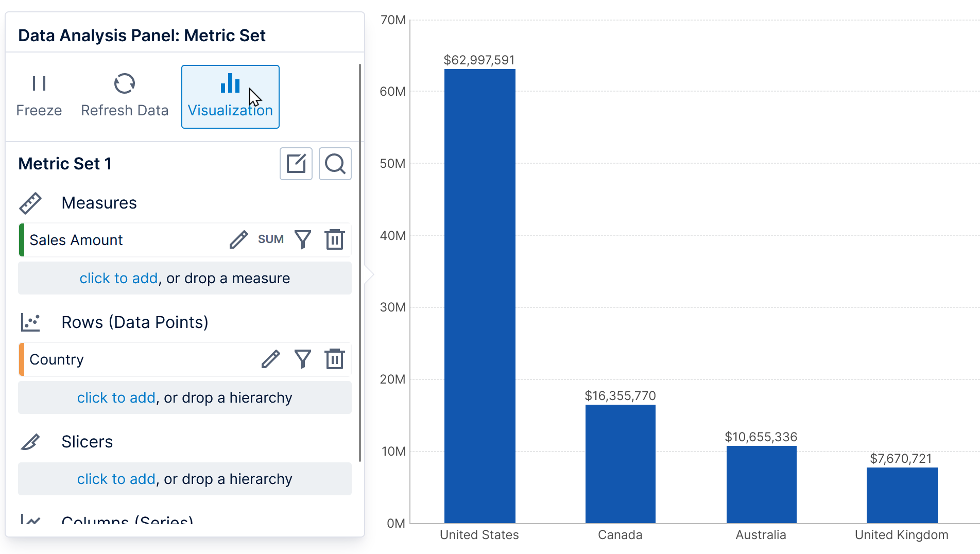Click the Freeze pause icon
This screenshot has width=980, height=554.
[39, 84]
